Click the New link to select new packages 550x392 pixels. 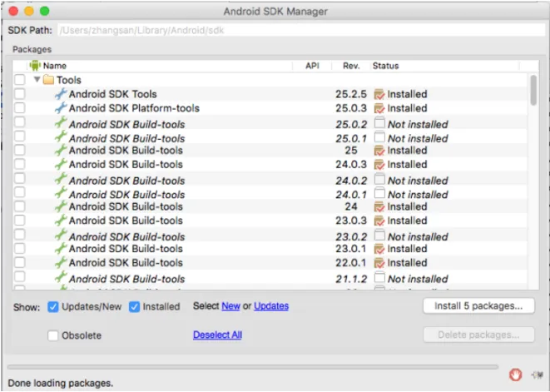230,306
